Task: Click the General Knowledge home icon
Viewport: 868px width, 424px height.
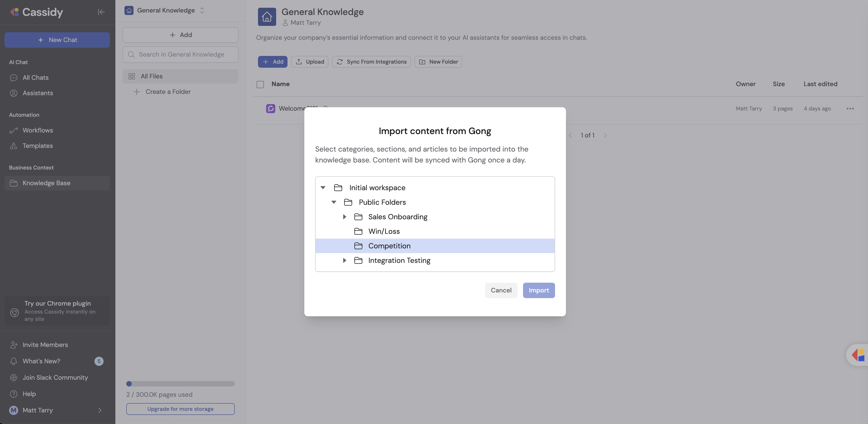Action: click(267, 17)
